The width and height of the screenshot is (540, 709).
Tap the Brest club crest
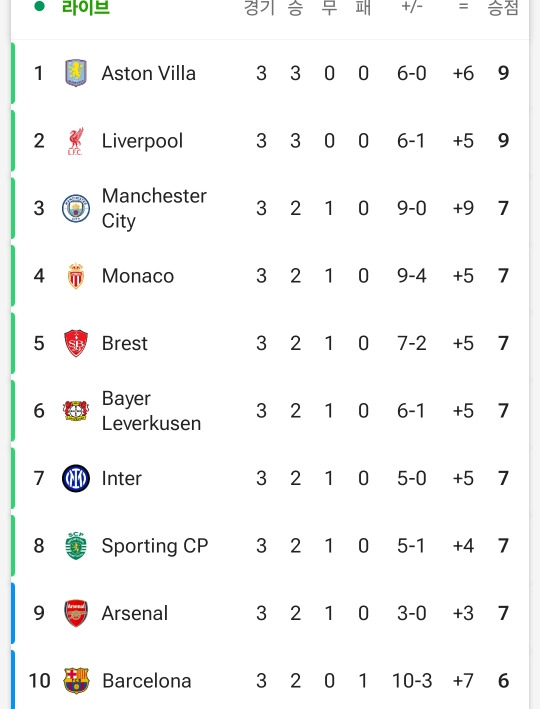pos(76,343)
